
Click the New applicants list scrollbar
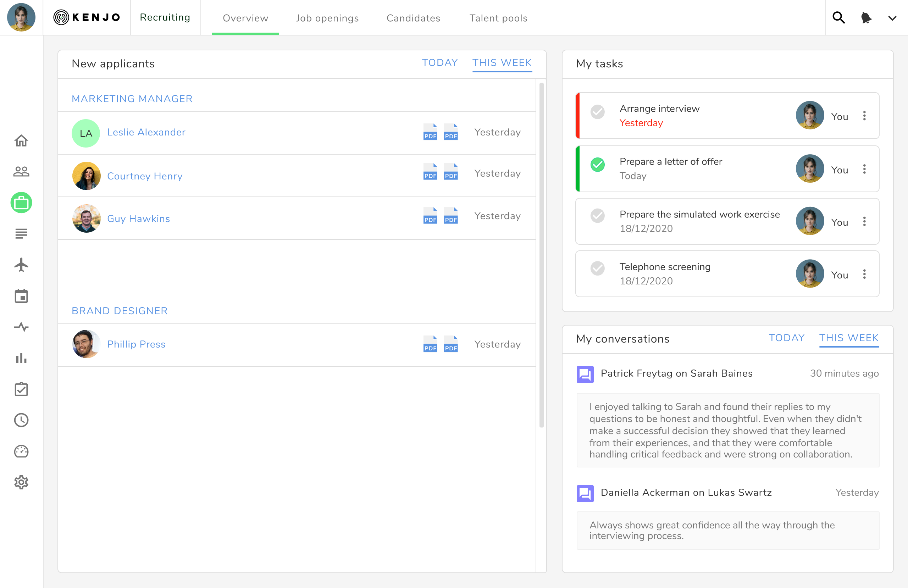541,256
